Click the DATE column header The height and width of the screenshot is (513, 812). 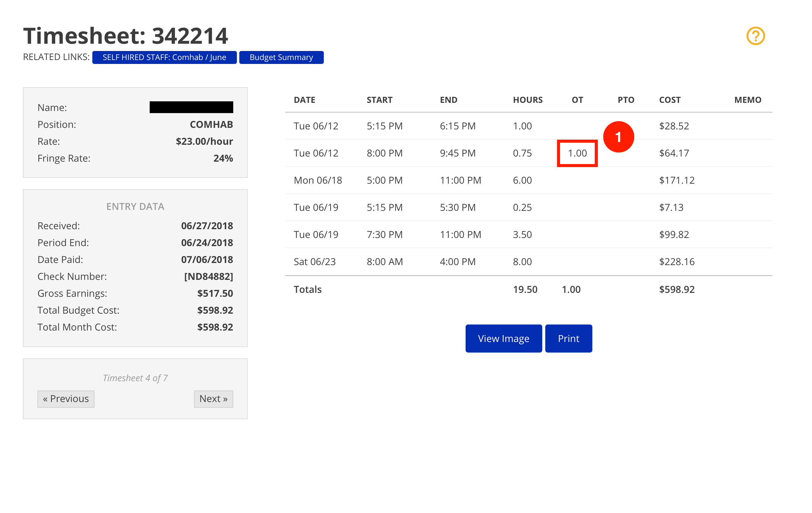coord(304,100)
